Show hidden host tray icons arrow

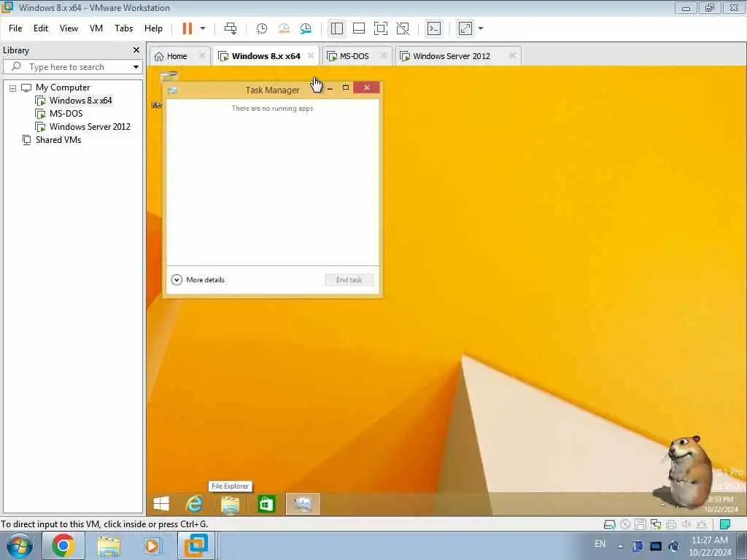pyautogui.click(x=620, y=546)
